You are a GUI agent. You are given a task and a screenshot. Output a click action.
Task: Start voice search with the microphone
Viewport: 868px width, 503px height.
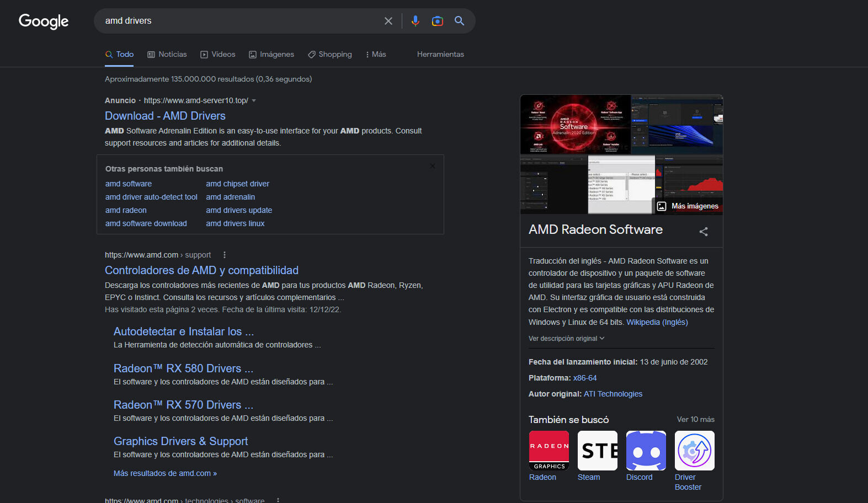415,21
